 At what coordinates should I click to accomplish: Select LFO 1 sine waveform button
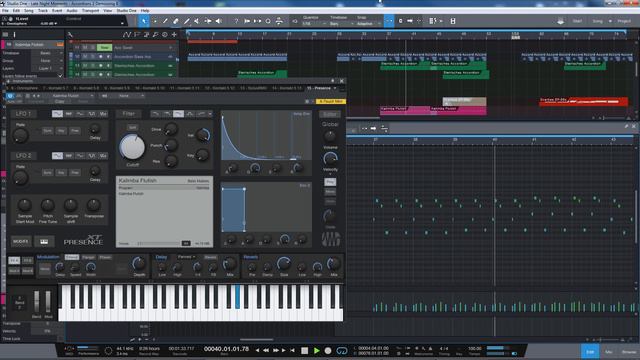coord(57,114)
